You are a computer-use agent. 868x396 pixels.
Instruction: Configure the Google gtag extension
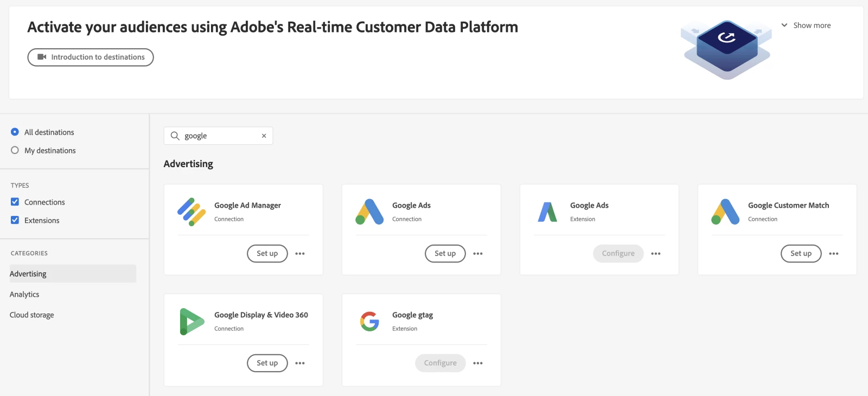pos(441,363)
